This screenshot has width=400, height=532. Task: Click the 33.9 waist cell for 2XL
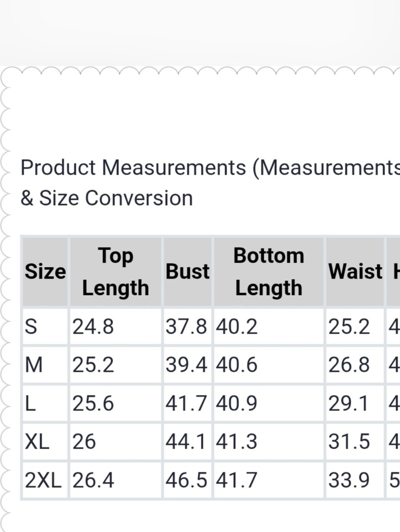(x=355, y=480)
